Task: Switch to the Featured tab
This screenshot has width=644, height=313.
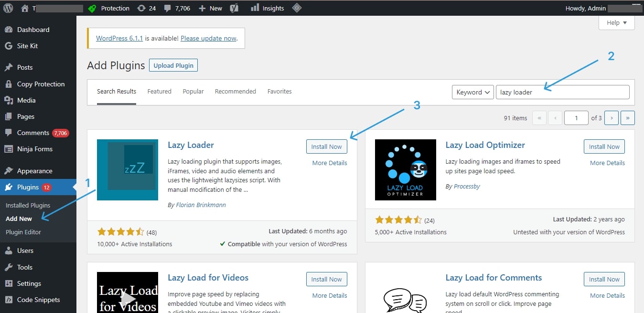Action: click(x=159, y=91)
